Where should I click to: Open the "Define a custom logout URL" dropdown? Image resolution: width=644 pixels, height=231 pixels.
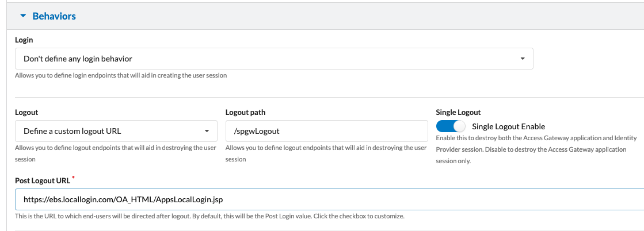tap(116, 131)
